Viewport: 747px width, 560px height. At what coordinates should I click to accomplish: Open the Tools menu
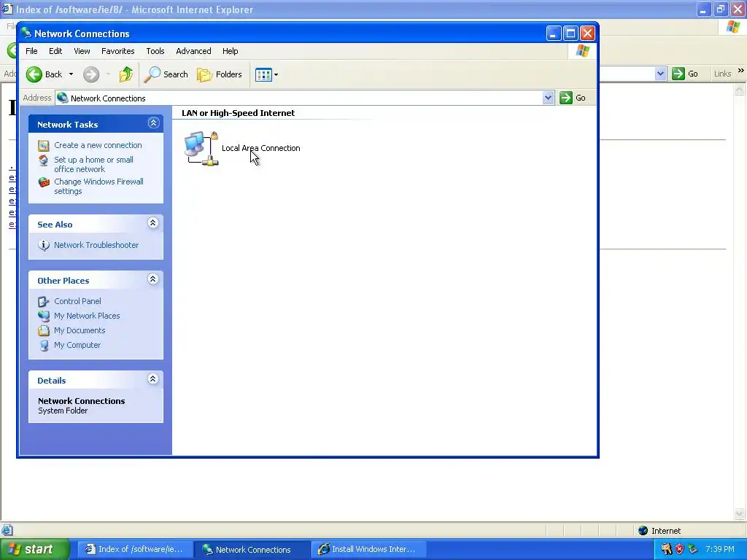[x=155, y=51]
